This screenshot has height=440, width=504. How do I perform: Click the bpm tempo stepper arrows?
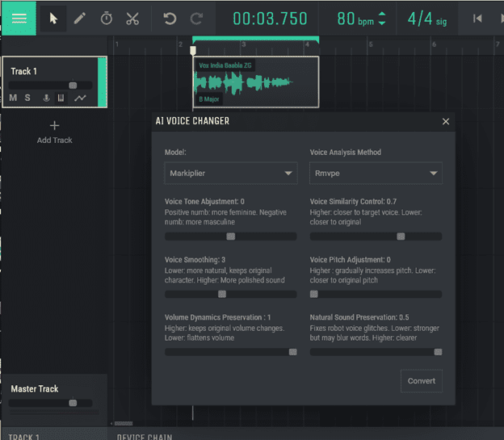pos(382,19)
